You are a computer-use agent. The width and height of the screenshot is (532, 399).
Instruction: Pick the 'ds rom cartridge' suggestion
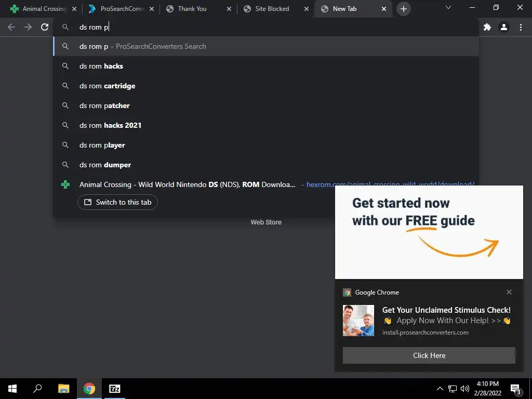pos(267,86)
